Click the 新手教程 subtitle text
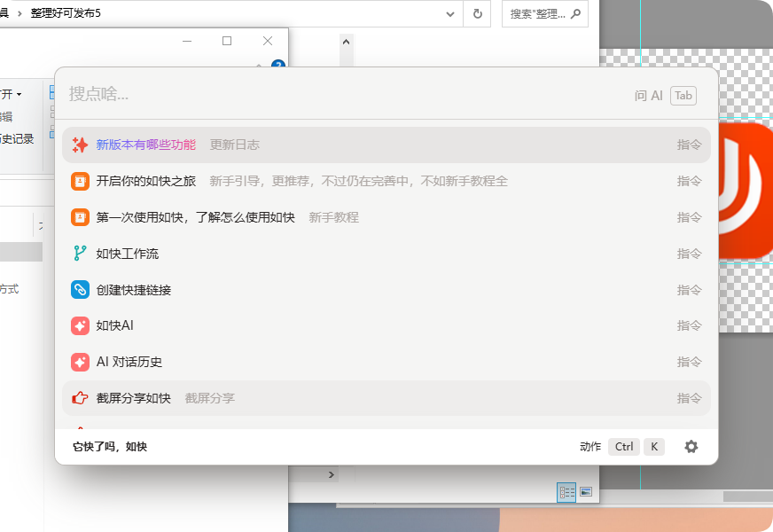Screen dimensions: 773x532 click(x=333, y=217)
